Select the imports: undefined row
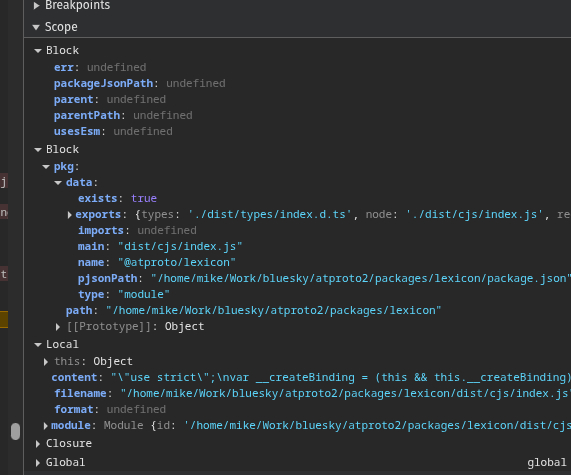The width and height of the screenshot is (571, 475). (x=137, y=231)
